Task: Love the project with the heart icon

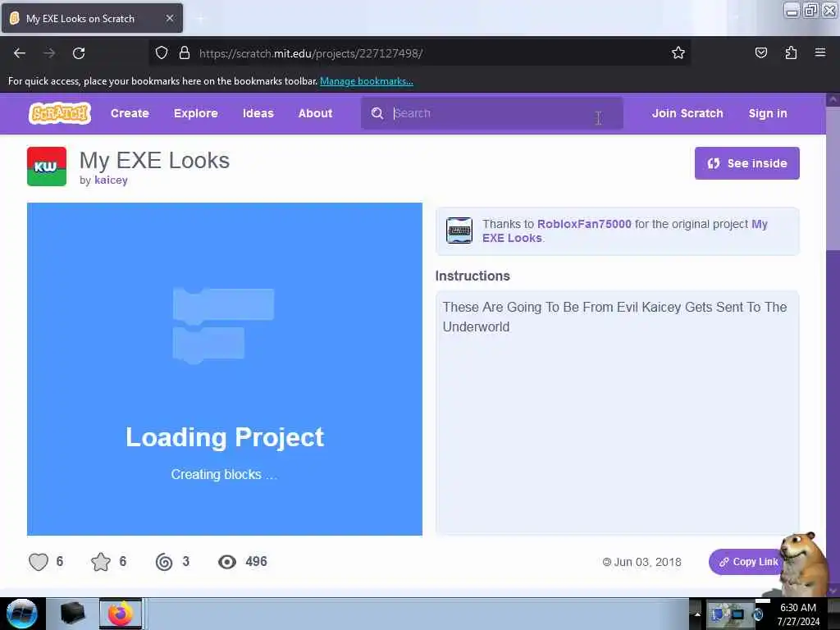Action: 39,561
